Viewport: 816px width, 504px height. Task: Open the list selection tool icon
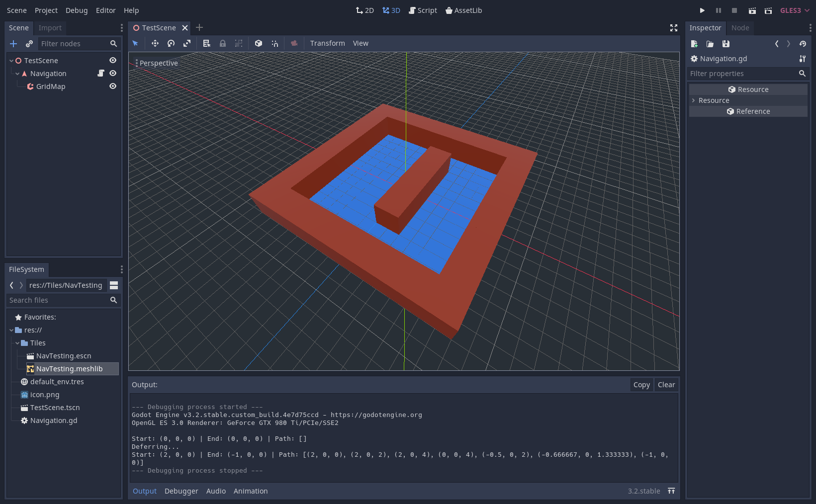coord(207,43)
